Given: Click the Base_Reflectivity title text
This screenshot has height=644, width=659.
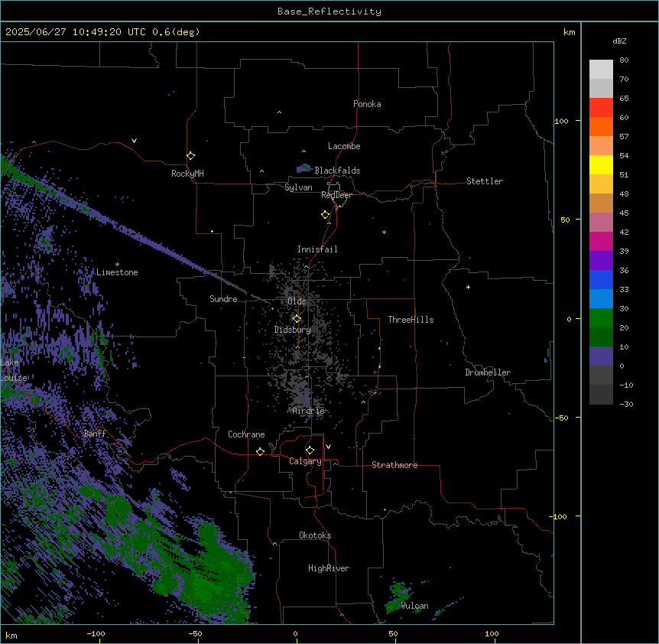Looking at the screenshot, I should click(x=329, y=11).
